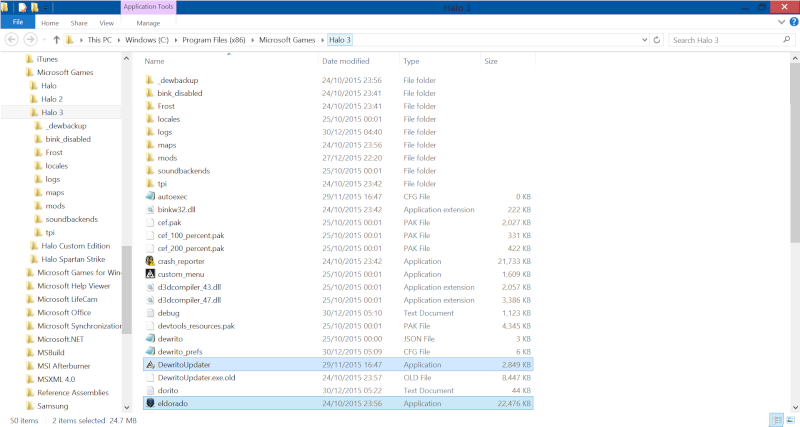Image resolution: width=800 pixels, height=427 pixels.
Task: Open the File menu
Action: click(18, 22)
